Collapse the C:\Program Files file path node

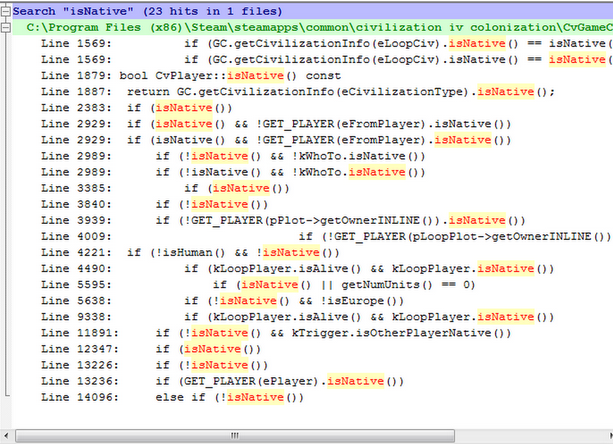tap(5, 28)
